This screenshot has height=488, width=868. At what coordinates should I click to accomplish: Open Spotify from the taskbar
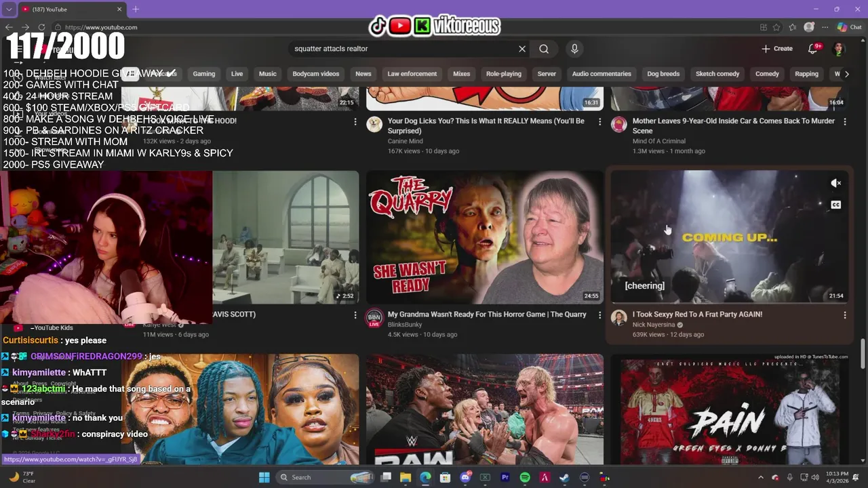click(525, 477)
